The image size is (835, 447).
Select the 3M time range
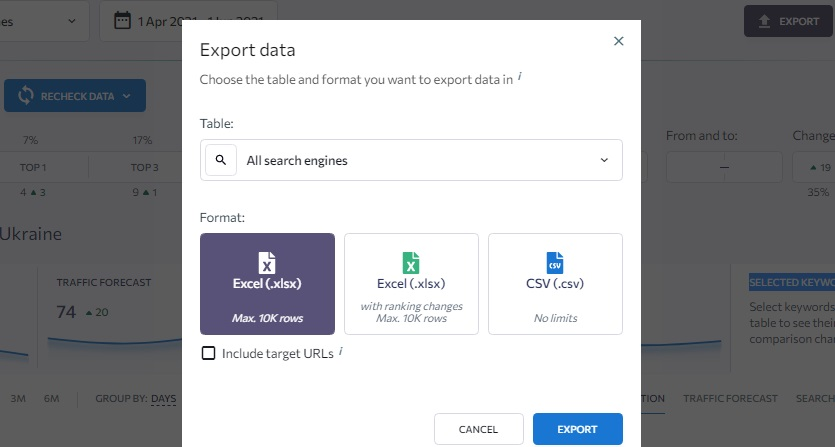(x=18, y=398)
